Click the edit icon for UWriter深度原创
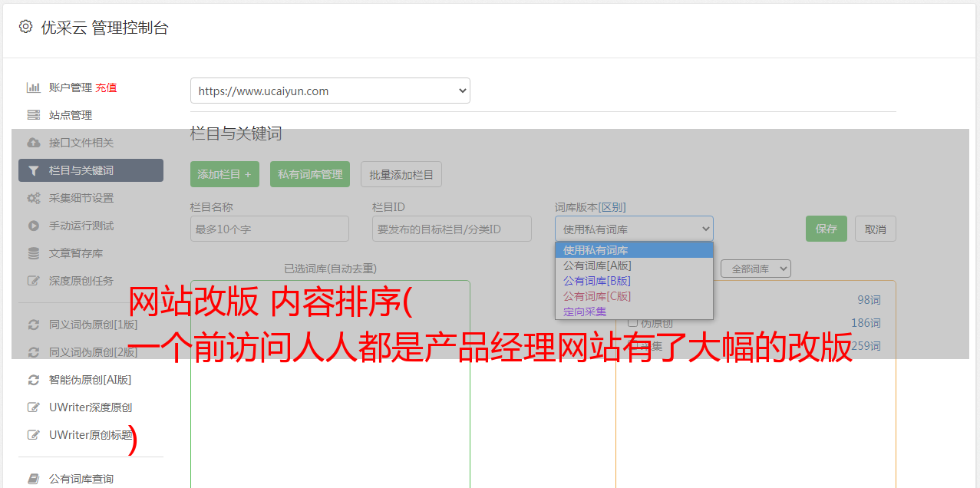 [x=34, y=407]
